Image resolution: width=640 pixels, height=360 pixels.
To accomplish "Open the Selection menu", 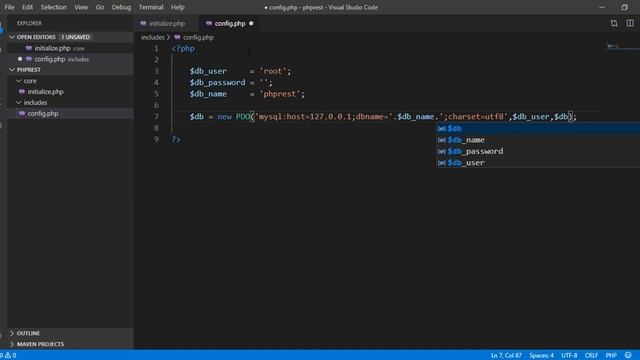I will (x=53, y=7).
